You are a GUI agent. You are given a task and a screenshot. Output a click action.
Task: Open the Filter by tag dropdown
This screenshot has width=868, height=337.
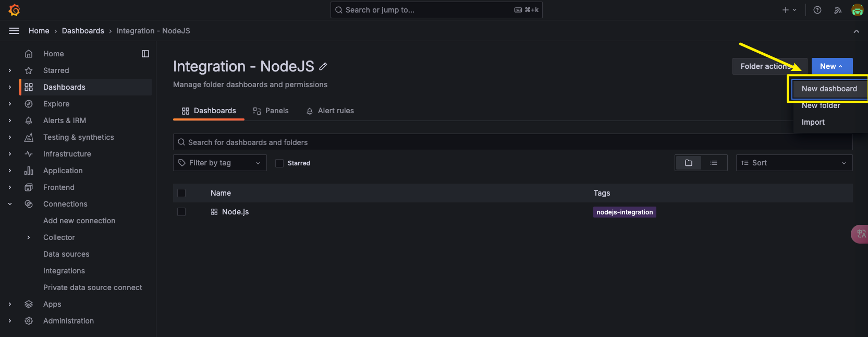pyautogui.click(x=219, y=163)
